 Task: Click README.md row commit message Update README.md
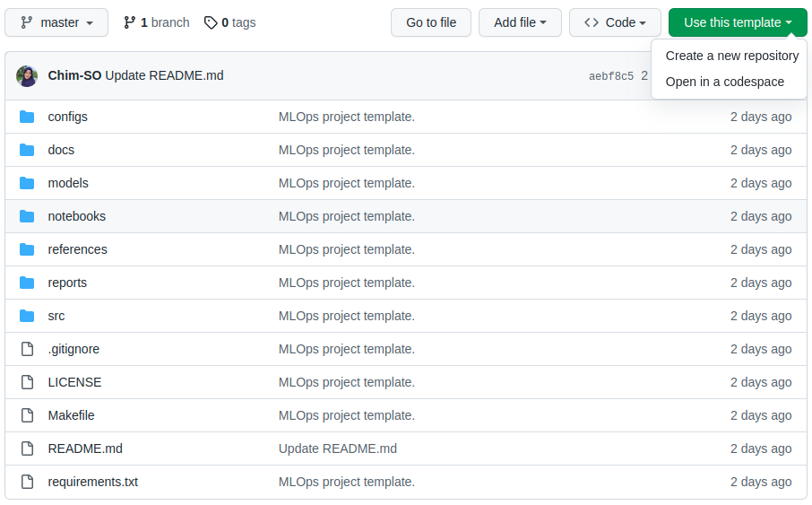point(338,448)
